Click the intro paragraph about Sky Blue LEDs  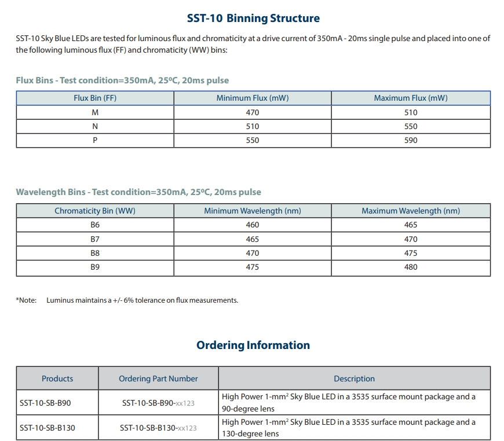[x=253, y=45]
